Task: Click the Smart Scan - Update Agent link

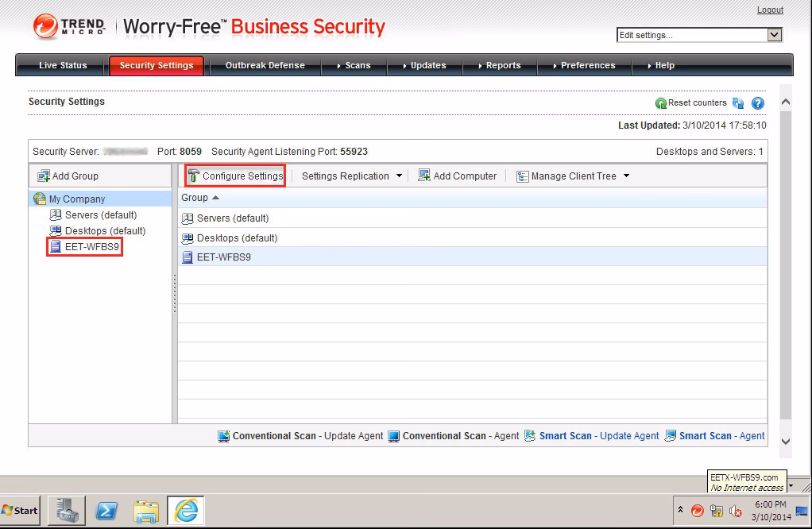Action: coord(599,436)
